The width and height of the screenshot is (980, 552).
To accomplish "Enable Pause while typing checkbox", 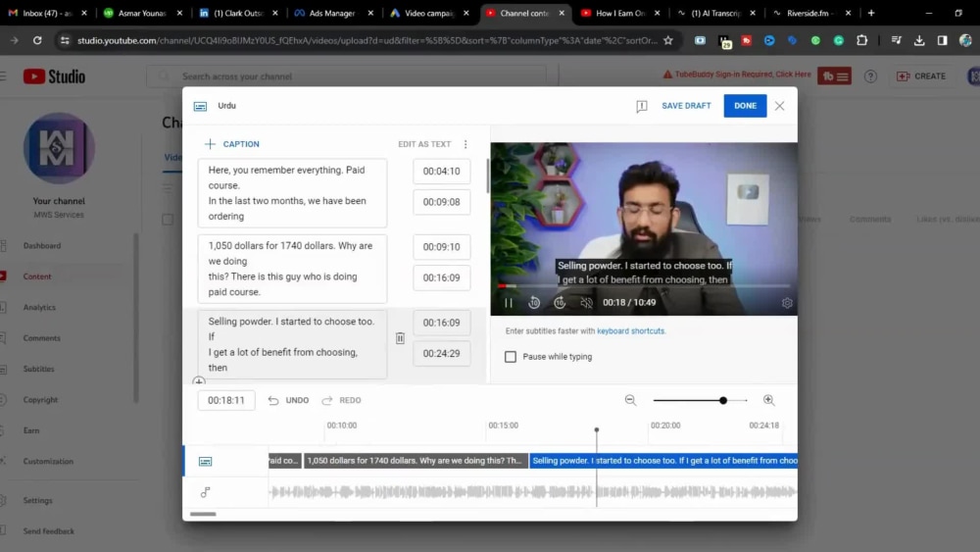I will (511, 356).
